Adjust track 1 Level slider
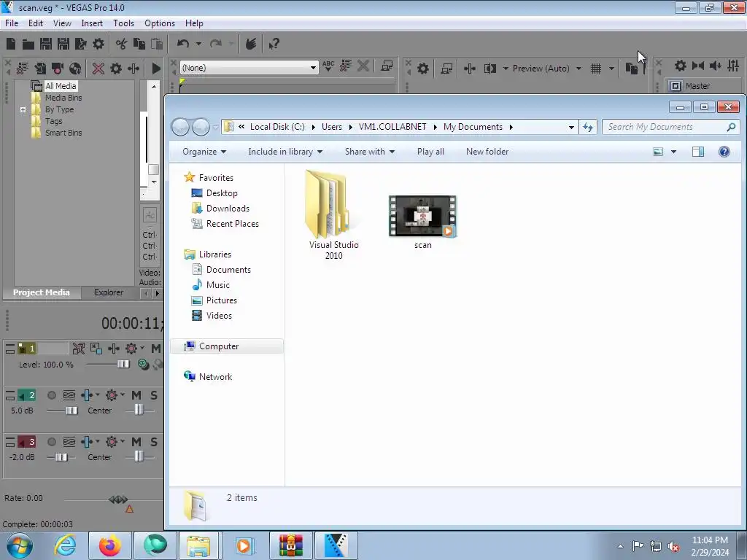Image resolution: width=747 pixels, height=560 pixels. pyautogui.click(x=123, y=365)
